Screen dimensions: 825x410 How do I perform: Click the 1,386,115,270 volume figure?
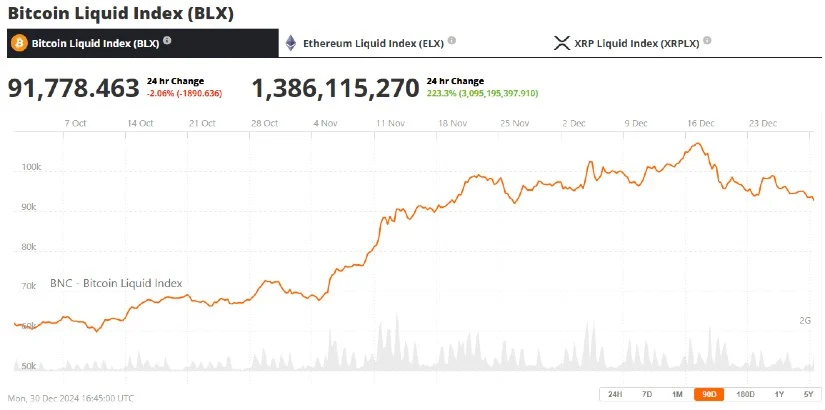tap(335, 88)
